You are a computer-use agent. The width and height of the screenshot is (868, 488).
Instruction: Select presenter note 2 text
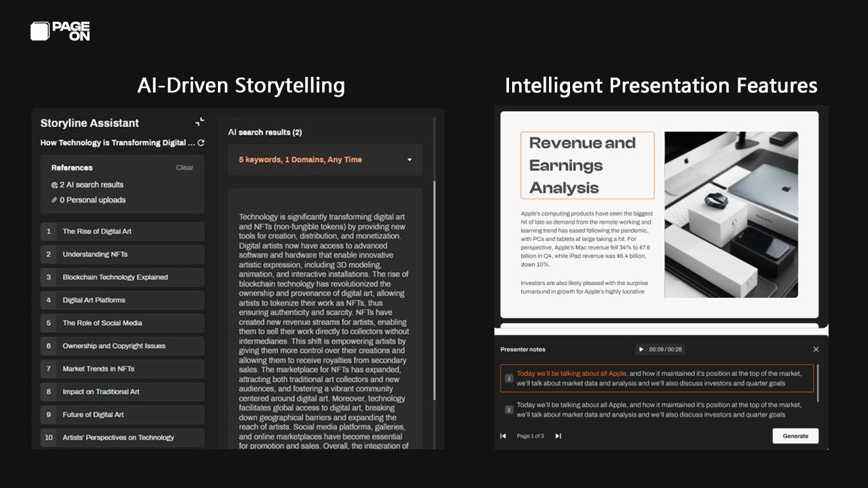[659, 410]
